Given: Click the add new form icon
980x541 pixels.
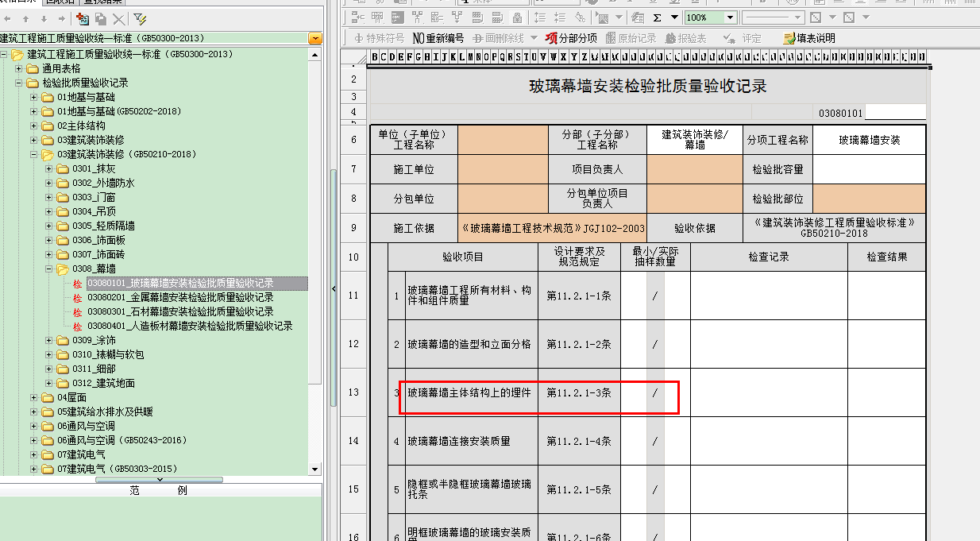Looking at the screenshot, I should (82, 18).
